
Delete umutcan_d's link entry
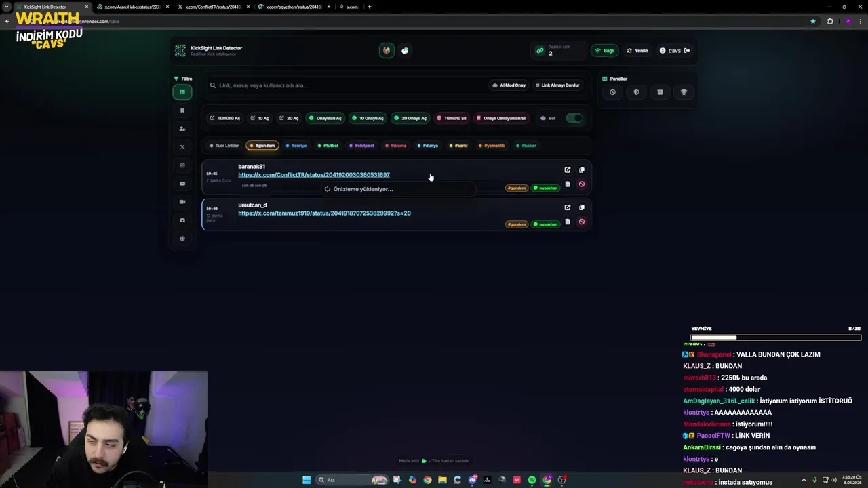coord(568,222)
